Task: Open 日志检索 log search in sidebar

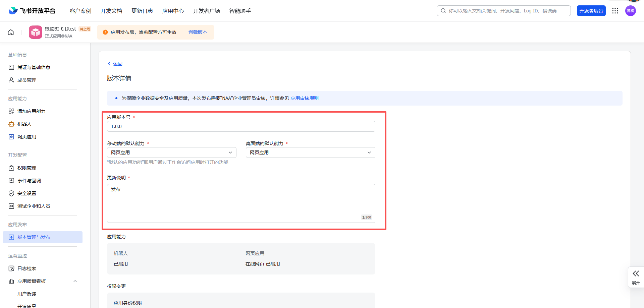Action: (x=27, y=268)
